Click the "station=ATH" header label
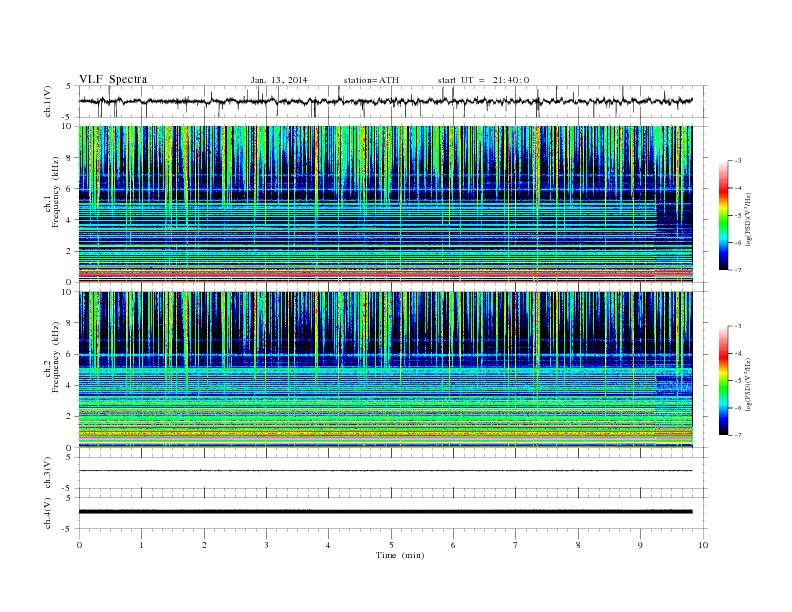Screen dimensions: 792x612 click(x=371, y=80)
